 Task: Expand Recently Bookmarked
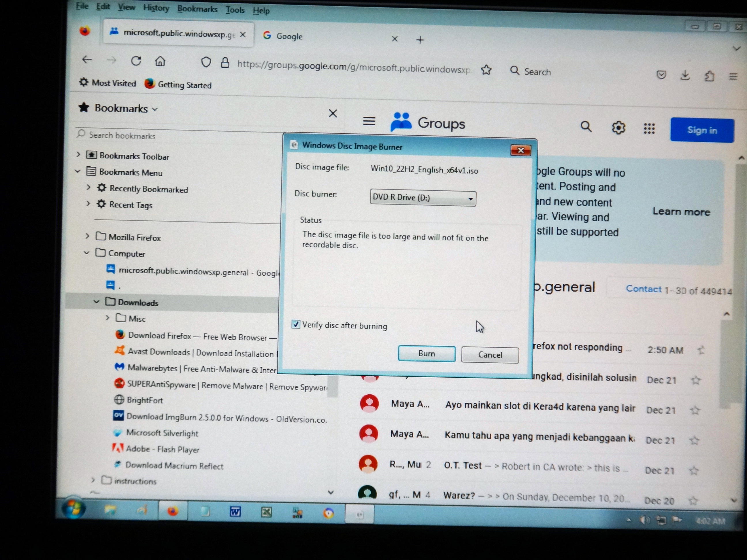[88, 187]
